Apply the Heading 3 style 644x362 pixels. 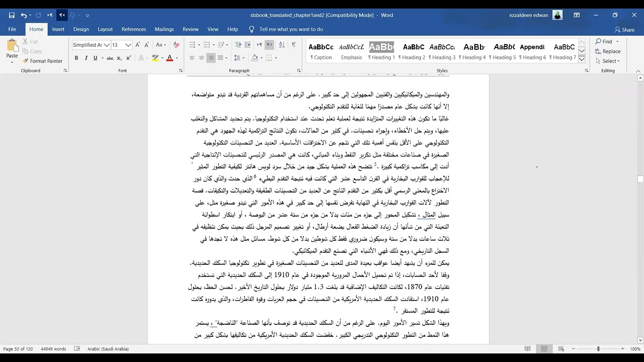(442, 51)
